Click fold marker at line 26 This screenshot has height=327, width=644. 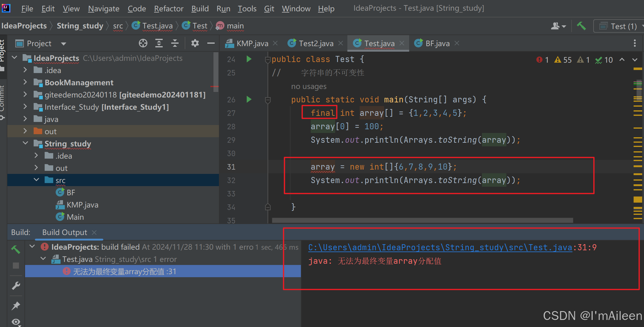[268, 100]
